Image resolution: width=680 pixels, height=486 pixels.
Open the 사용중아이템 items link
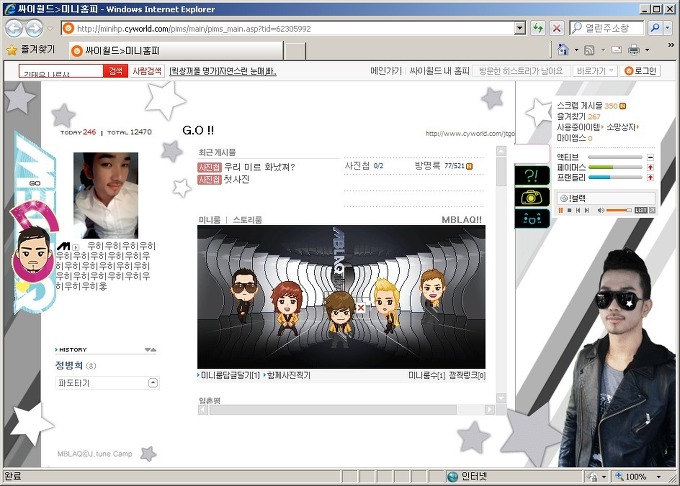pyautogui.click(x=580, y=127)
